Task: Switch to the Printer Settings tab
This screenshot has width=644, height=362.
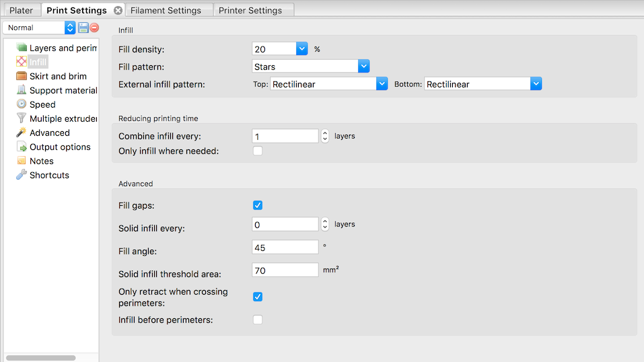Action: point(250,10)
